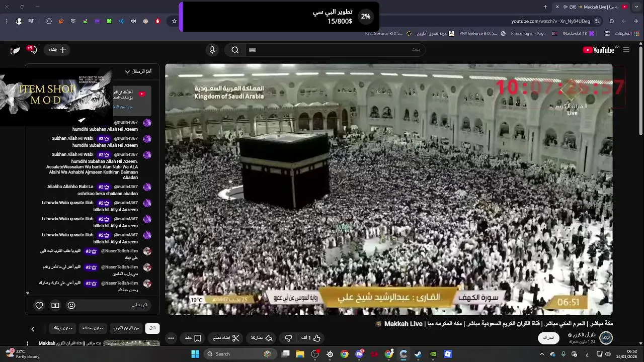Open the Super Chat dollar icon

[x=55, y=305]
